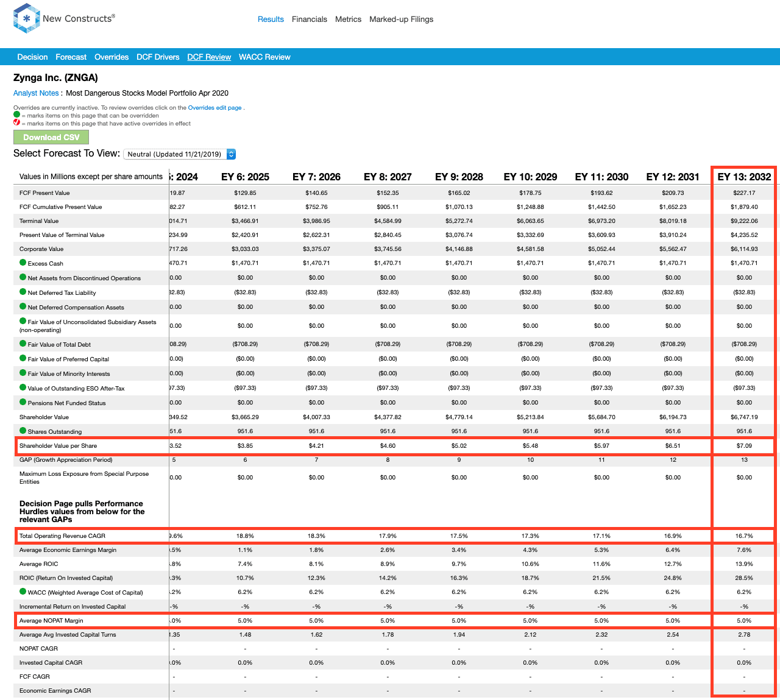Image resolution: width=780 pixels, height=700 pixels.
Task: Switch to the Forecast tab
Action: coord(71,57)
